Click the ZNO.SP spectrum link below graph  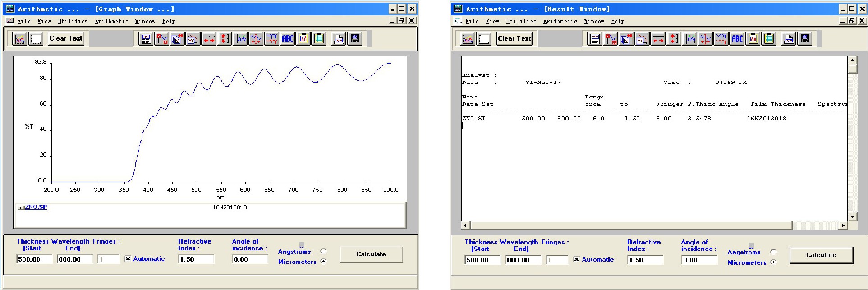coord(36,207)
